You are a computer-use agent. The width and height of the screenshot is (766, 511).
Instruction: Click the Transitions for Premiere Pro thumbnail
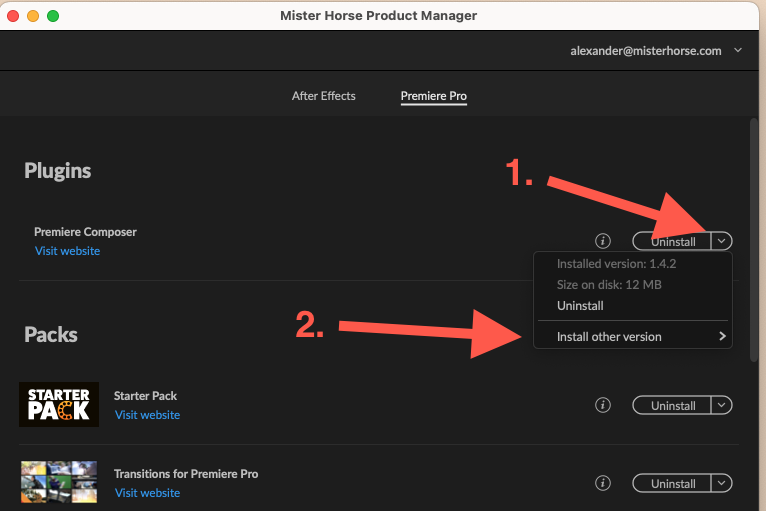coord(59,482)
